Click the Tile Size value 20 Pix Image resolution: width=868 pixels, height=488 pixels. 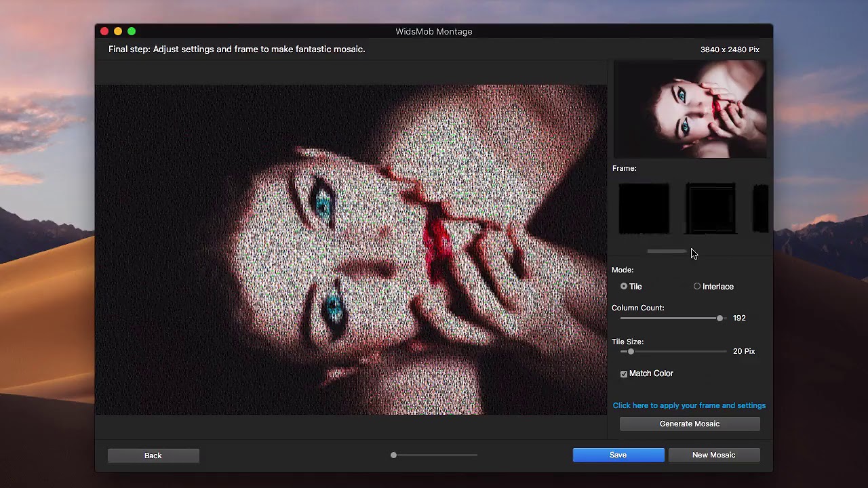744,351
